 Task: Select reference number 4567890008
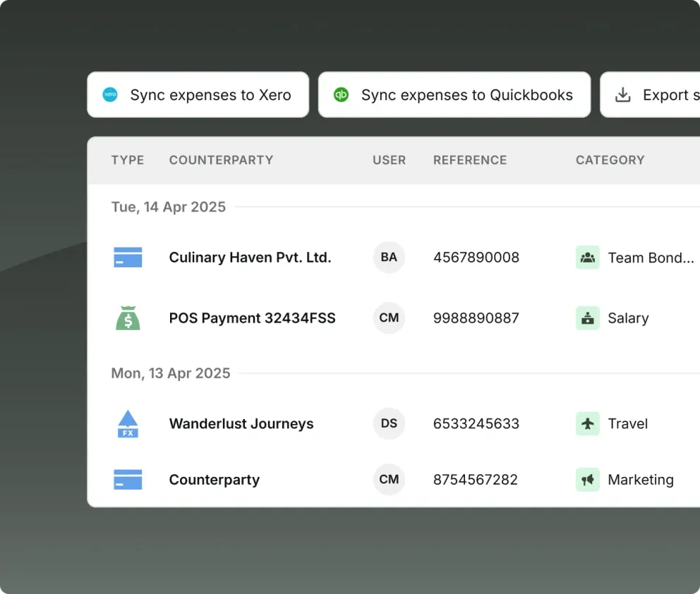[x=476, y=257]
